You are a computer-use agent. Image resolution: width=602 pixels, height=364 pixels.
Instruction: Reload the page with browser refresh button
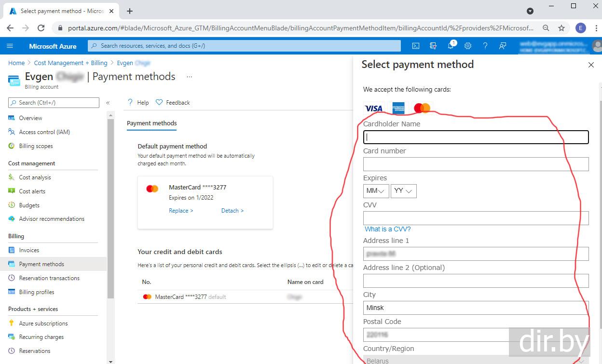pyautogui.click(x=41, y=28)
